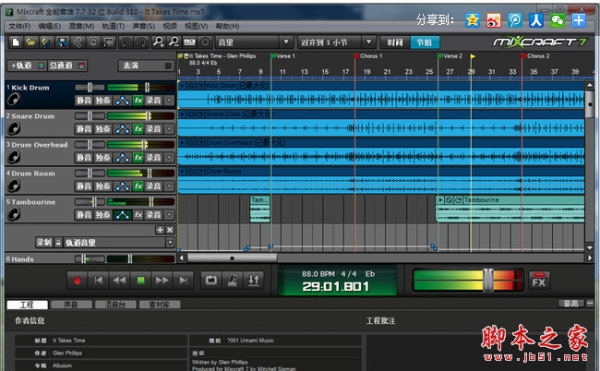Save the project with the floppy disk icon
The height and width of the screenshot is (371, 600).
(x=62, y=42)
